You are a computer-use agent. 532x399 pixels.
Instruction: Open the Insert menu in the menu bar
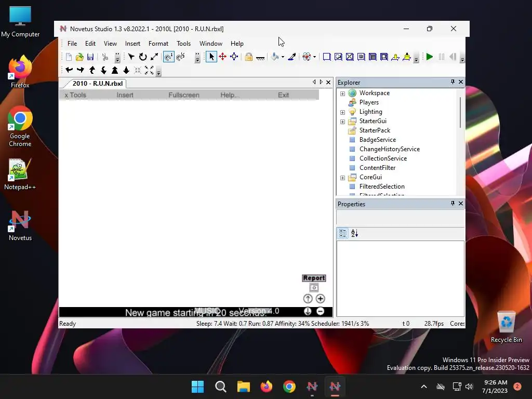coord(132,44)
